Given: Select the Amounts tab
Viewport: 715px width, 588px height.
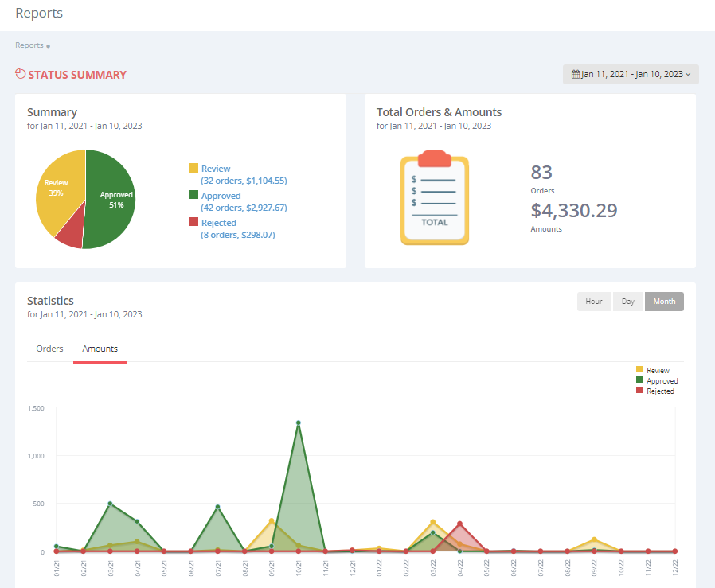Looking at the screenshot, I should (100, 349).
